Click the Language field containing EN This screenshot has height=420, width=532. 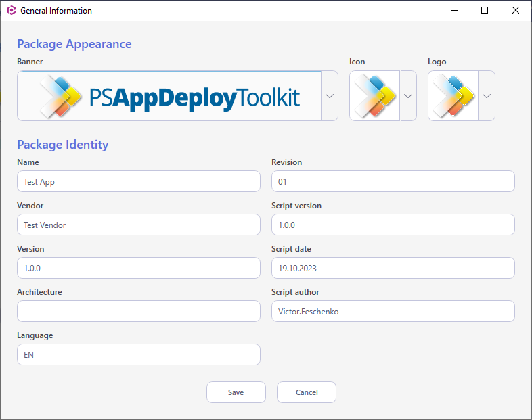click(139, 354)
